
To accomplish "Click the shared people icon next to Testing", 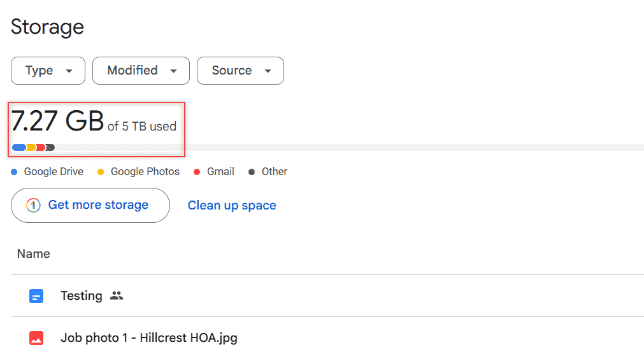I will pos(117,295).
